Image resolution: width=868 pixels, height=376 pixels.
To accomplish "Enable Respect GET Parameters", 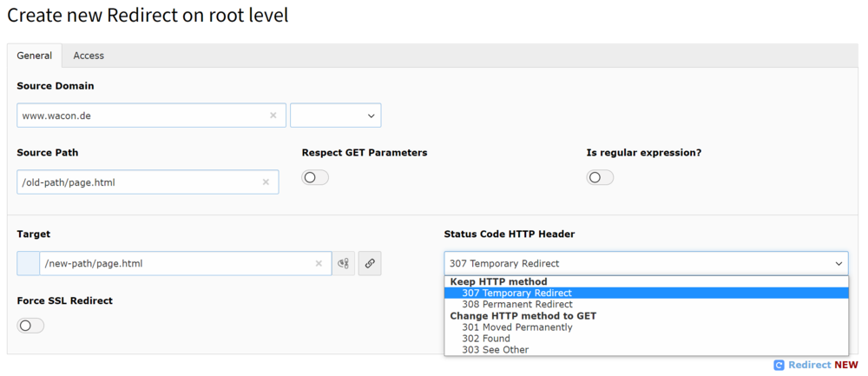I will tap(315, 178).
